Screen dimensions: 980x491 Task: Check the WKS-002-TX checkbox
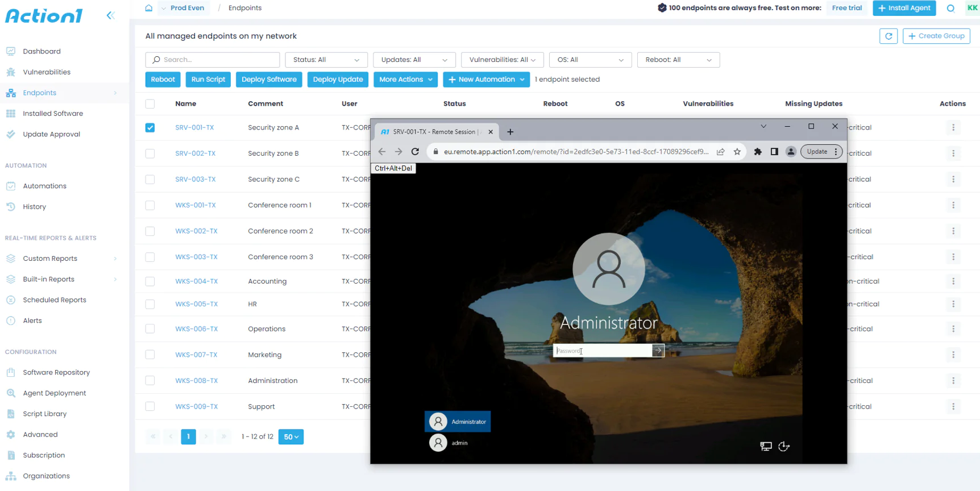[150, 231]
